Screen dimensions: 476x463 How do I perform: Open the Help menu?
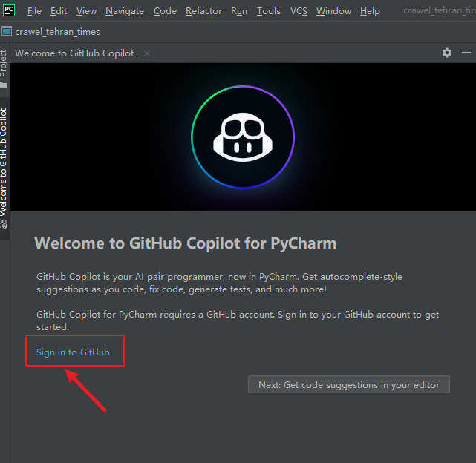point(370,11)
